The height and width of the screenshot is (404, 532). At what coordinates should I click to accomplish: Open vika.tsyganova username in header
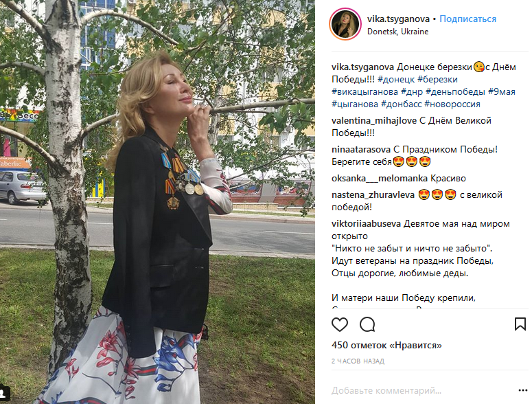[x=398, y=19]
